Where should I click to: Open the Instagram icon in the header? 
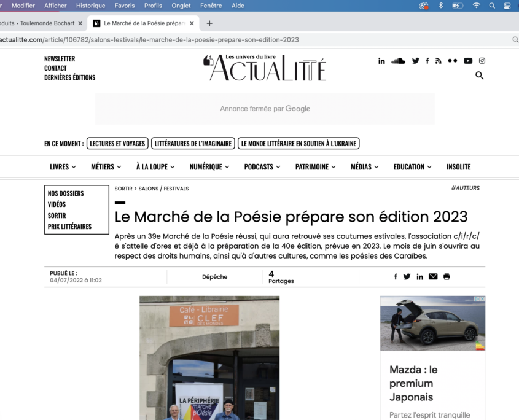click(x=482, y=61)
